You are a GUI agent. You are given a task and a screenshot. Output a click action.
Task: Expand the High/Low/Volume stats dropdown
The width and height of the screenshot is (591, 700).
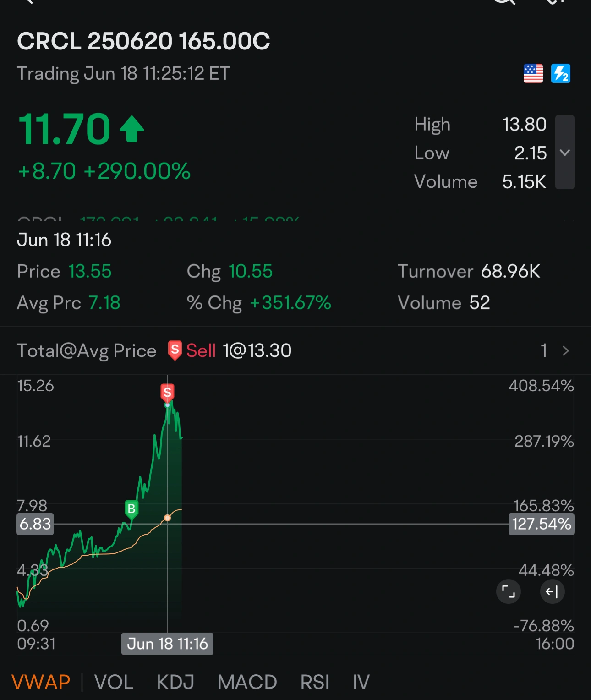pyautogui.click(x=564, y=153)
